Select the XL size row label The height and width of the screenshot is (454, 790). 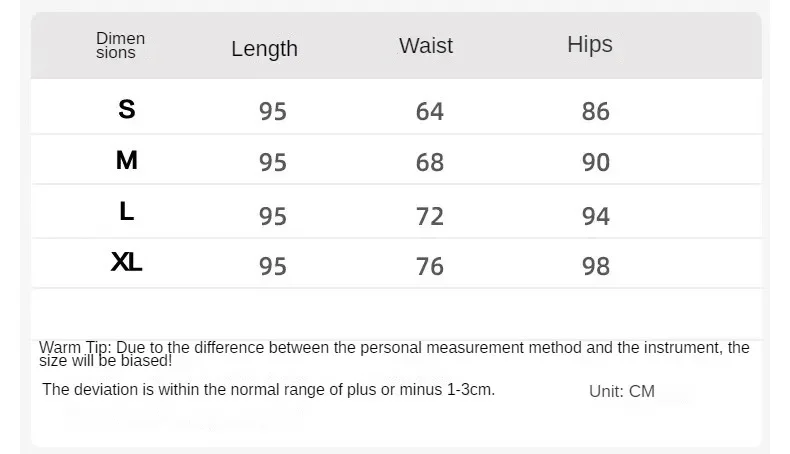(x=126, y=263)
